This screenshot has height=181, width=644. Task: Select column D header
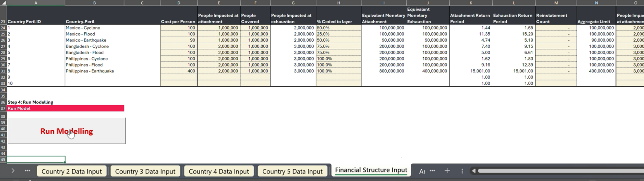point(179,3)
